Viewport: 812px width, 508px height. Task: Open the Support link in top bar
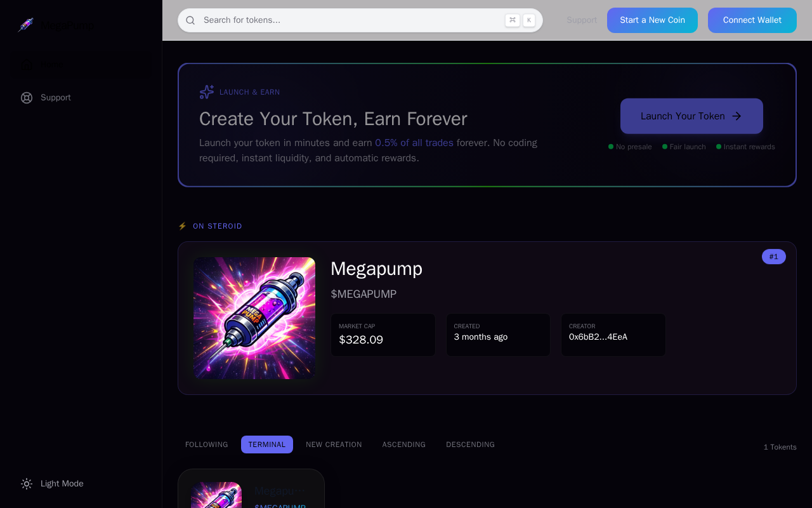[582, 20]
